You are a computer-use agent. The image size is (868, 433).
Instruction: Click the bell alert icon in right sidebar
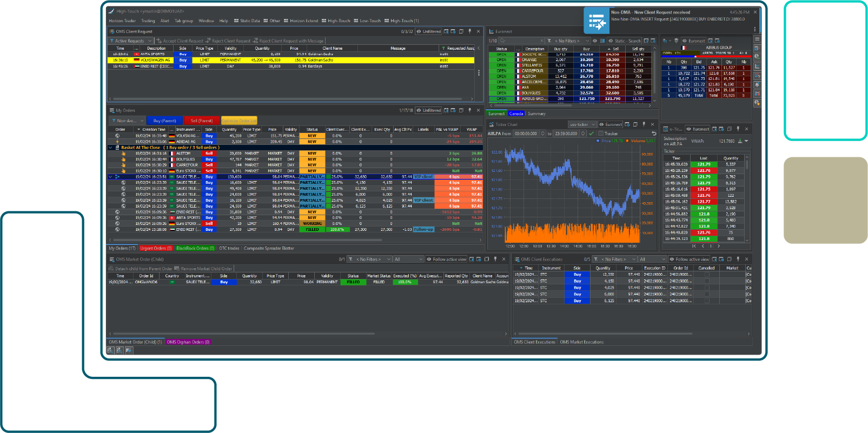757,84
